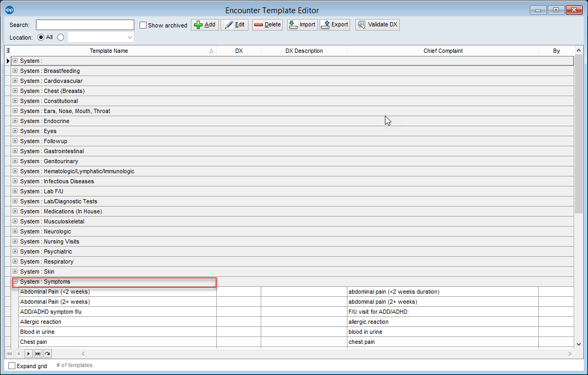Expand System : Eyes group
Image resolution: width=588 pixels, height=375 pixels.
pyautogui.click(x=15, y=131)
